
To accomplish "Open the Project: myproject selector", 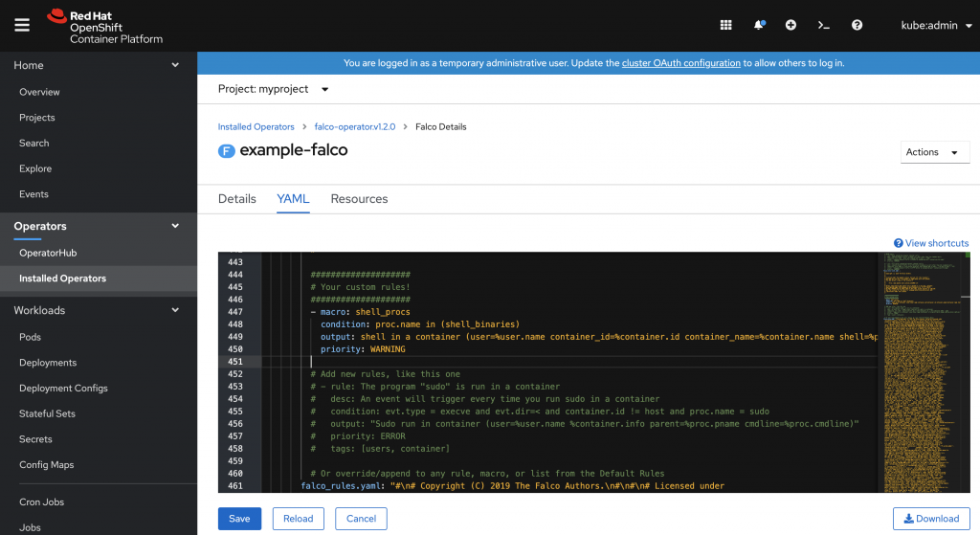I will pos(273,89).
